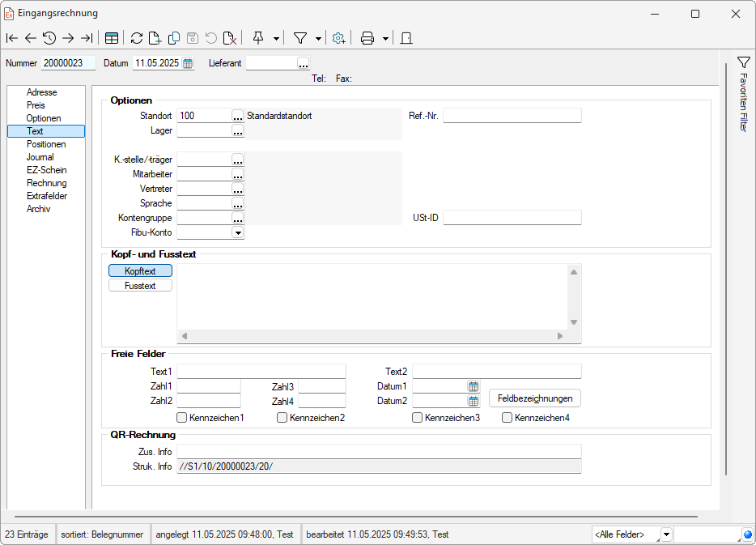Open the filter dropdown arrow in toolbar

pos(318,38)
